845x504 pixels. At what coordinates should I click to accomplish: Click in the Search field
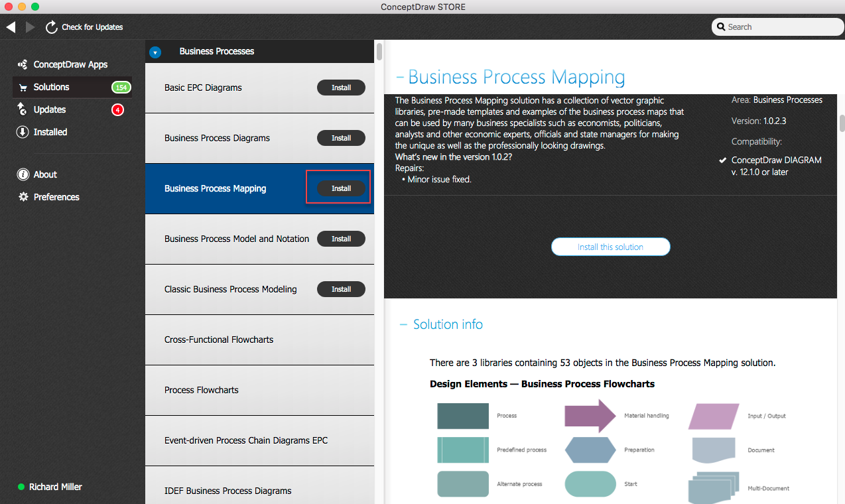[x=777, y=27]
